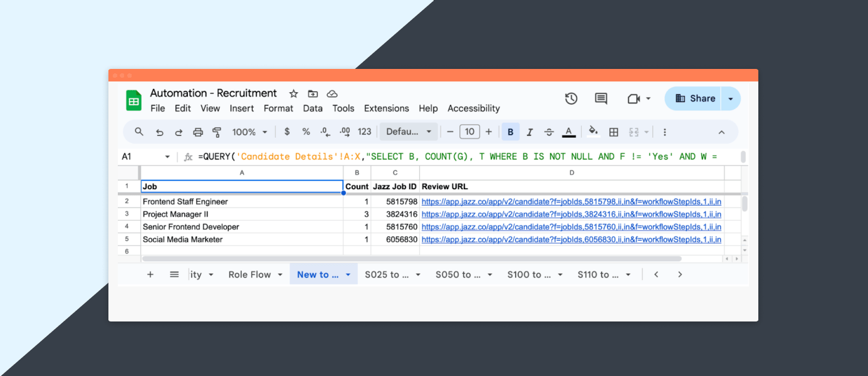Format selection as currency

click(x=286, y=132)
